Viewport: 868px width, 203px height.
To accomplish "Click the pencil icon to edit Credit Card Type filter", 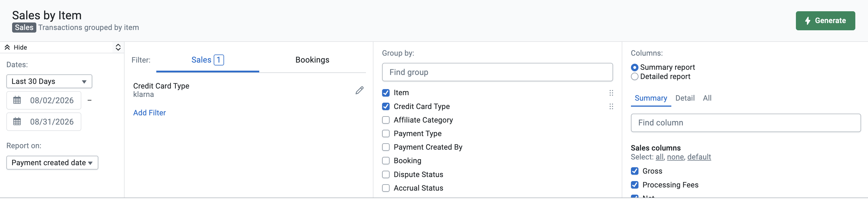I will 360,90.
